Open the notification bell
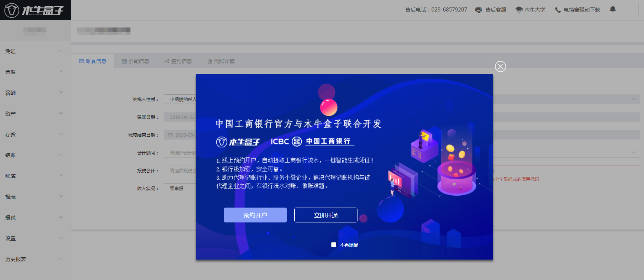This screenshot has width=644, height=280. 613,9
